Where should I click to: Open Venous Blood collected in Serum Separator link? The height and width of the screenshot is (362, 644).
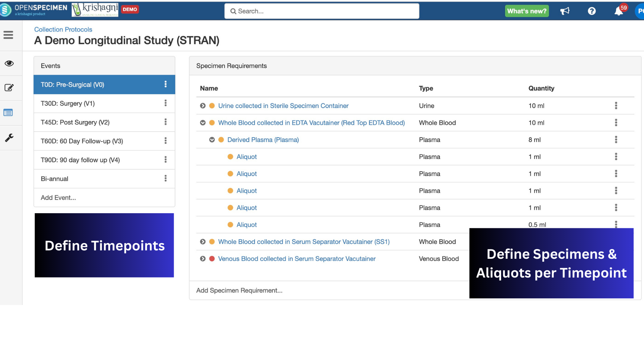(297, 259)
